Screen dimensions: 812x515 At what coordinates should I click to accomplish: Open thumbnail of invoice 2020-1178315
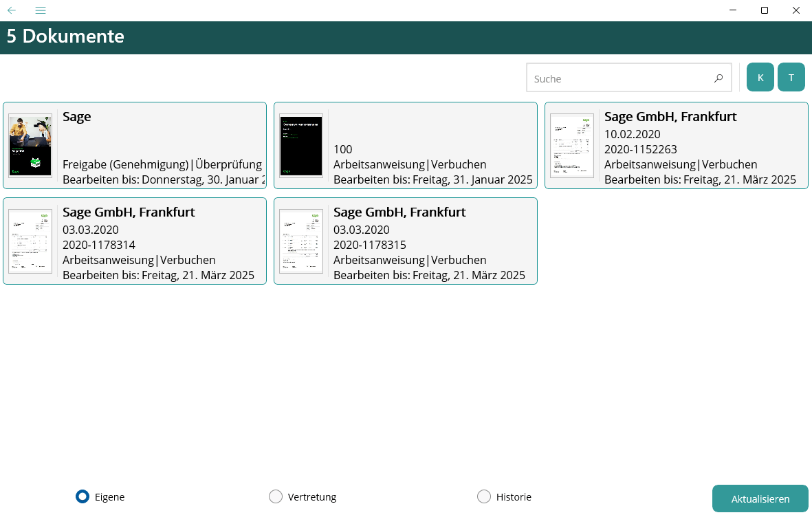(301, 241)
